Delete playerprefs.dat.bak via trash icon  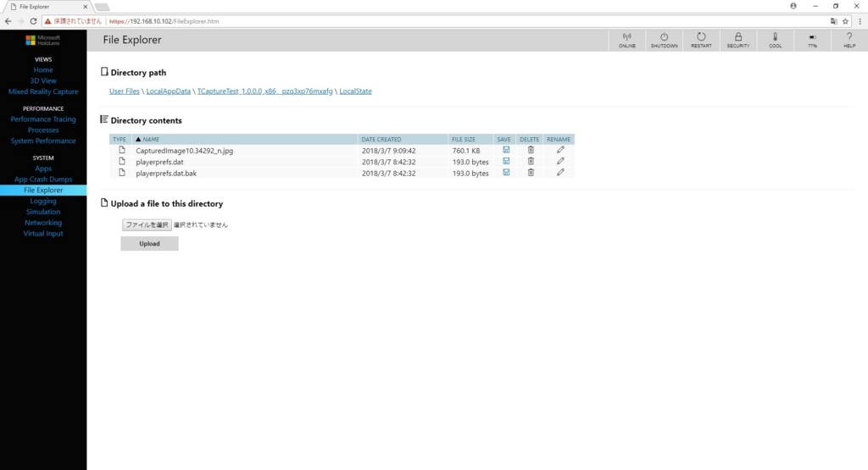point(531,173)
